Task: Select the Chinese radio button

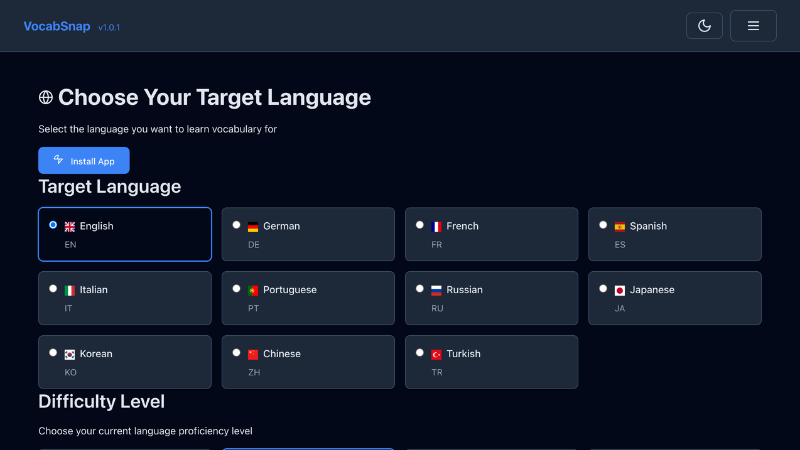Action: tap(236, 353)
